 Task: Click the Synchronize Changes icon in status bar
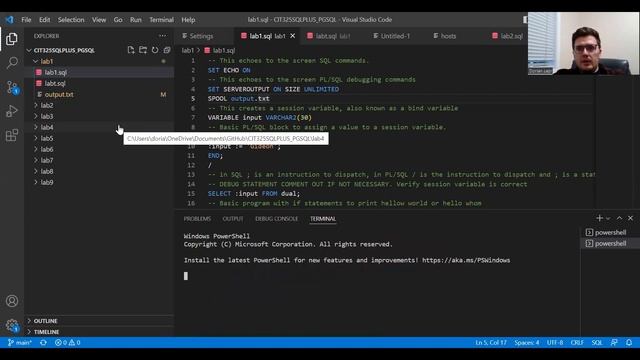[x=43, y=343]
